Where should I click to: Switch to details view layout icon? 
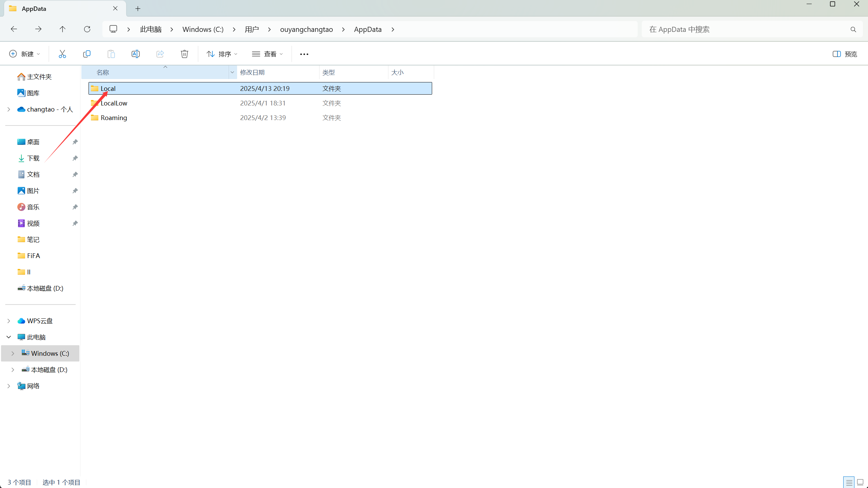click(x=849, y=482)
